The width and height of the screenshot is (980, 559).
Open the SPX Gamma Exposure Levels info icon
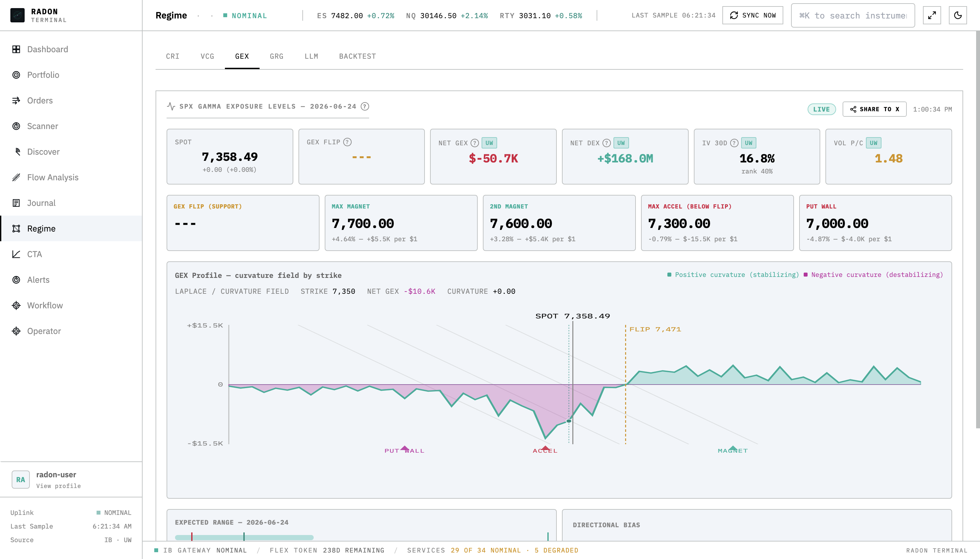[365, 106]
